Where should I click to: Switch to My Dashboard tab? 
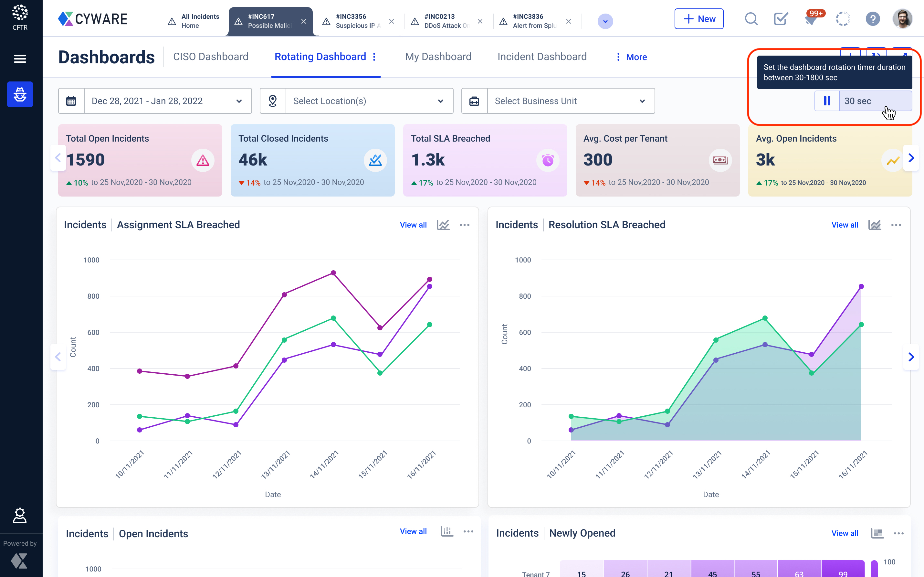438,57
